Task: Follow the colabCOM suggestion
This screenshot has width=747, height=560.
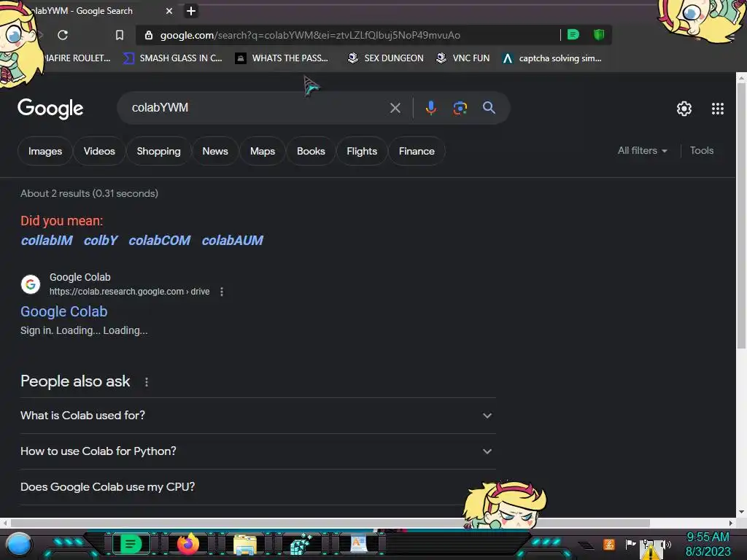Action: pos(159,241)
